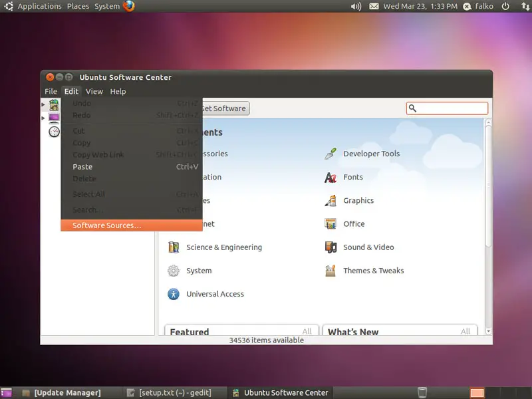
Task: Open the Graphics text link
Action: coord(358,201)
